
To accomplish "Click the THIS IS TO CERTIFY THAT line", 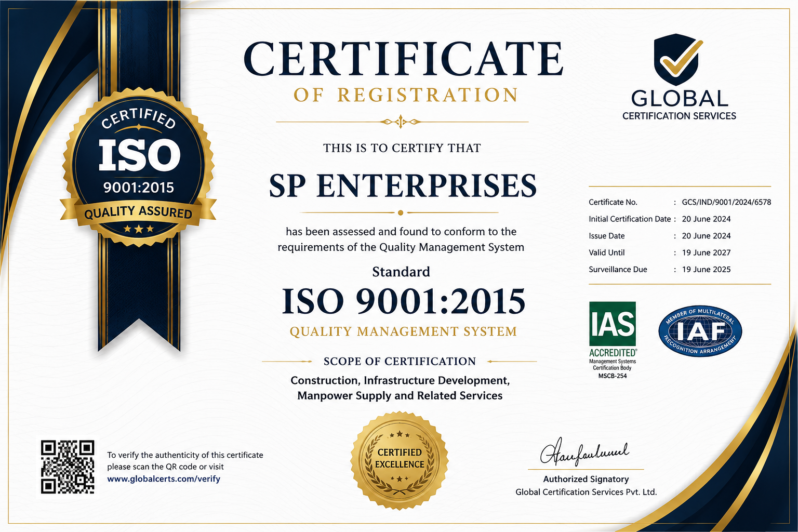I will 402,148.
